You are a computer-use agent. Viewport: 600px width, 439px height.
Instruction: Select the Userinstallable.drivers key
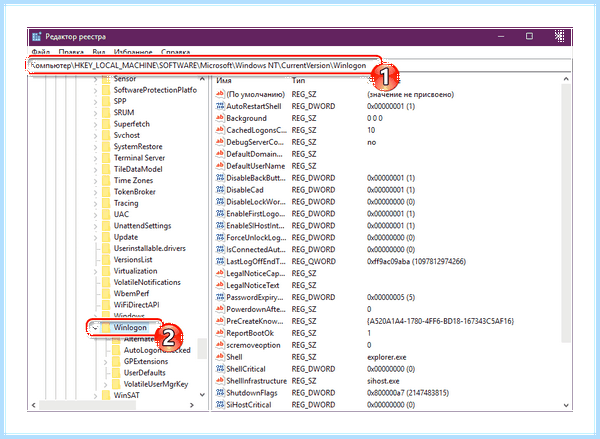(150, 248)
